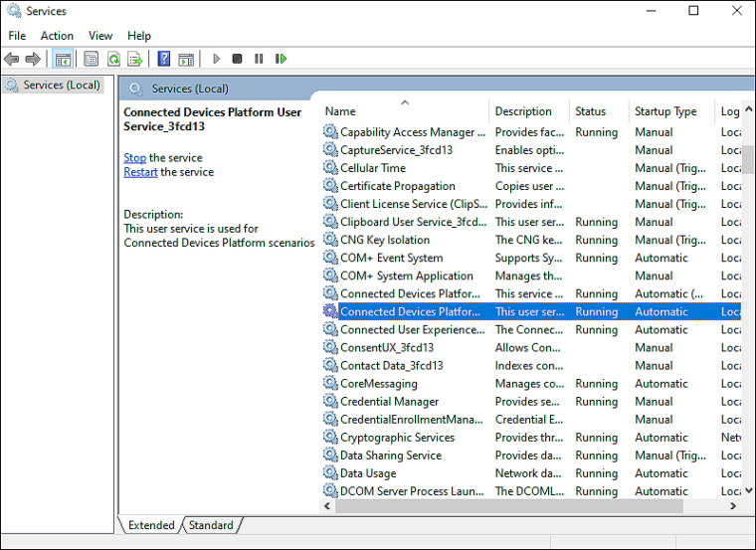The image size is (756, 550).
Task: Click gear icon of Cellular Time service
Action: tap(330, 168)
